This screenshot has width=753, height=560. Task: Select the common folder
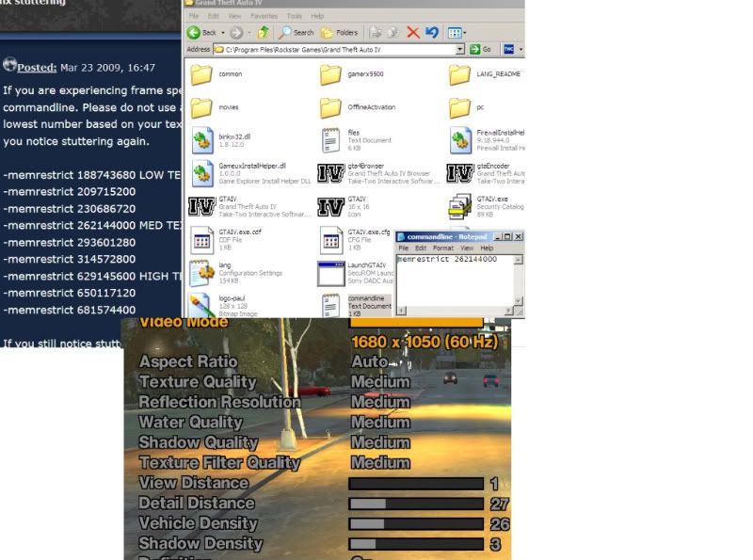[216, 74]
